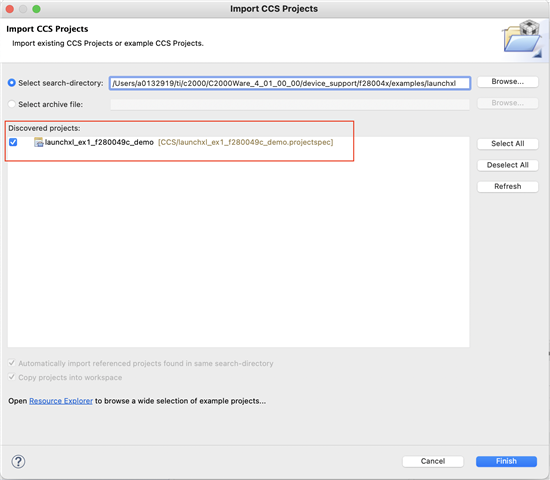Select the launchxl_ex1_f280049c_demo project name
Image resolution: width=550 pixels, height=480 pixels.
(x=99, y=142)
